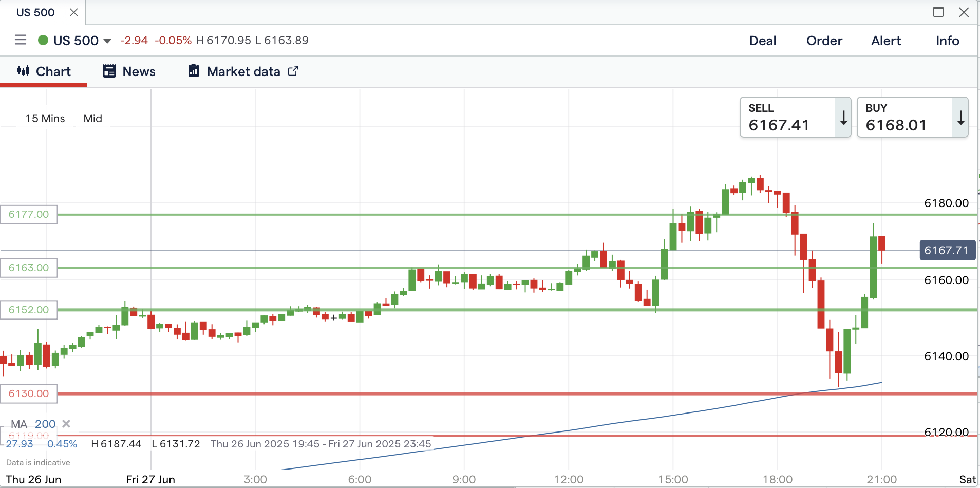
Task: Open the Info panel
Action: coord(947,41)
